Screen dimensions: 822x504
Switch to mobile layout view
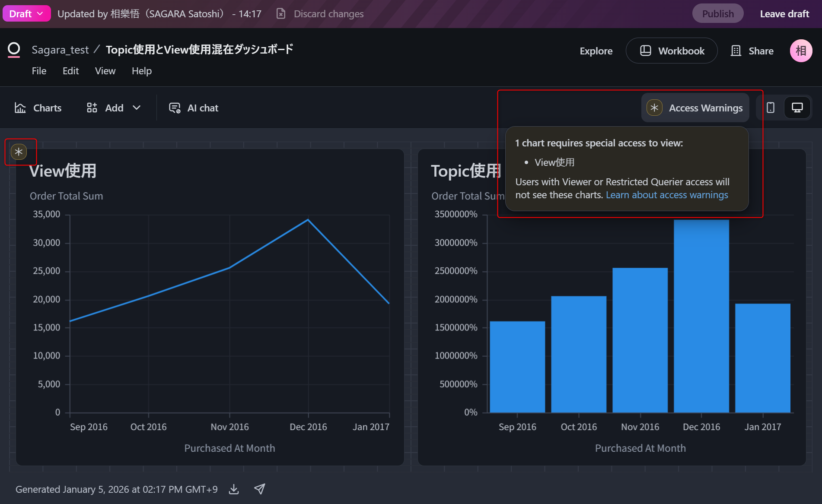(771, 108)
